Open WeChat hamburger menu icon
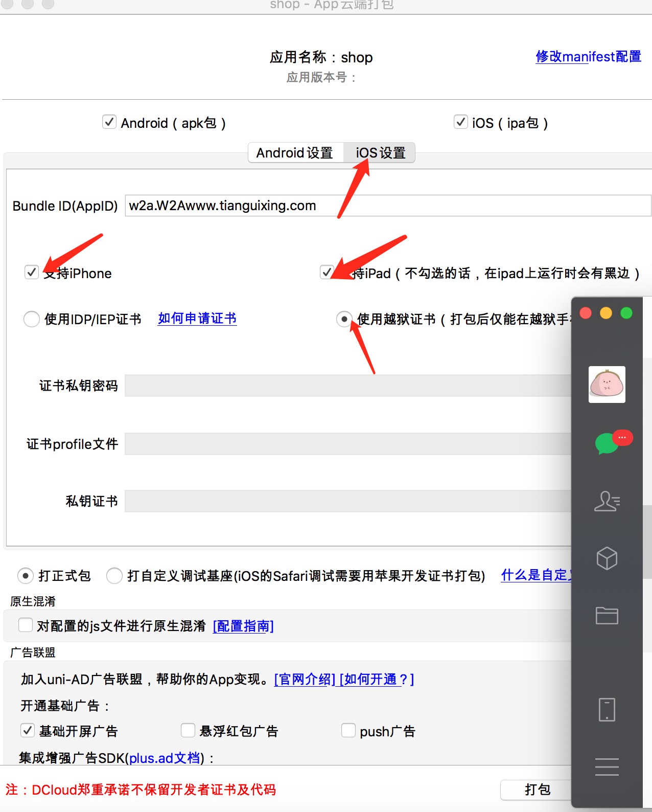652x812 pixels. click(x=607, y=767)
